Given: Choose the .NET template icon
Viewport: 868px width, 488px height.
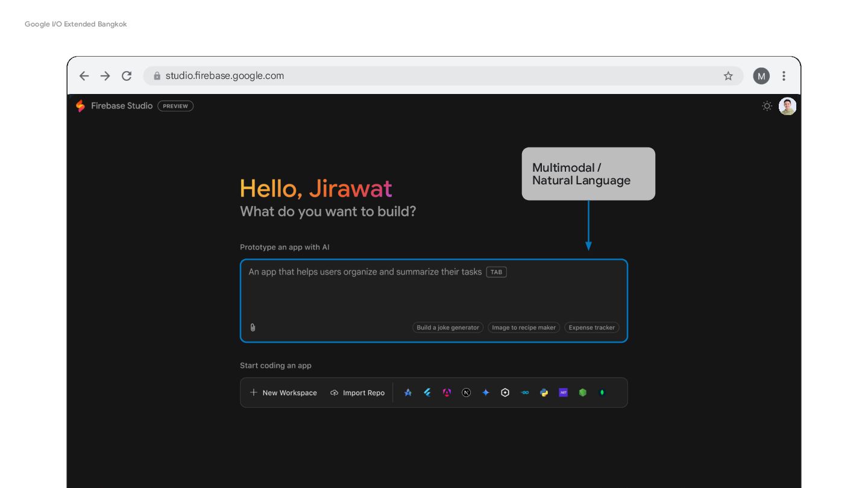Looking at the screenshot, I should coord(563,393).
